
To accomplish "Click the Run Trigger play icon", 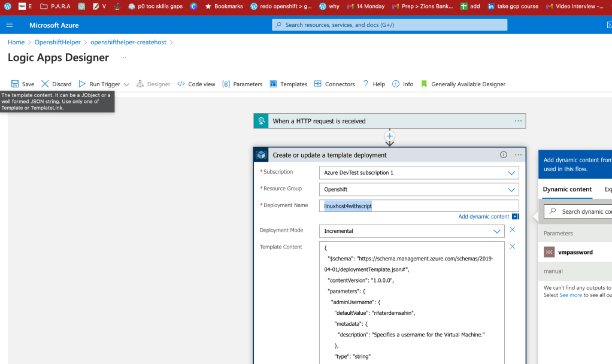I will [82, 84].
